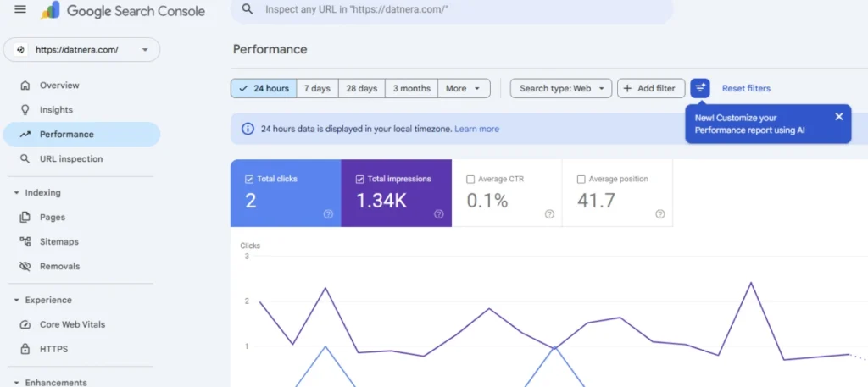Open help icon on Average CTR card
Image resolution: width=868 pixels, height=387 pixels.
tap(549, 214)
